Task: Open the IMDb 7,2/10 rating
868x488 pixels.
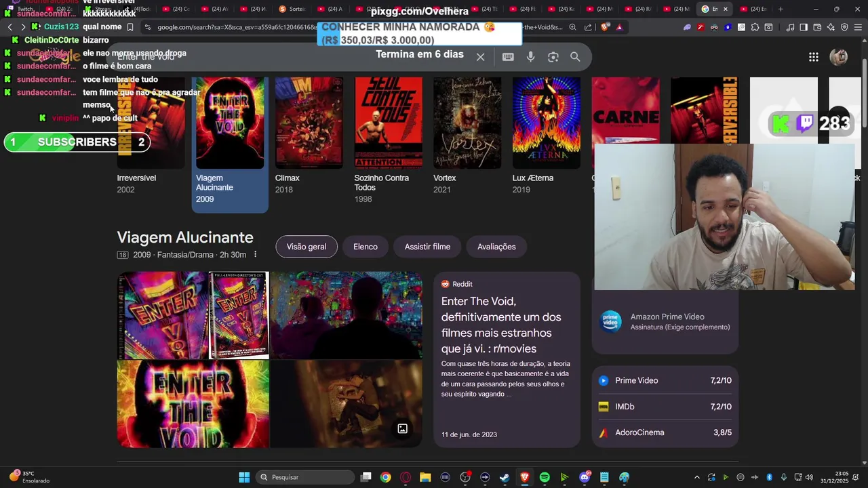Action: coord(665,407)
